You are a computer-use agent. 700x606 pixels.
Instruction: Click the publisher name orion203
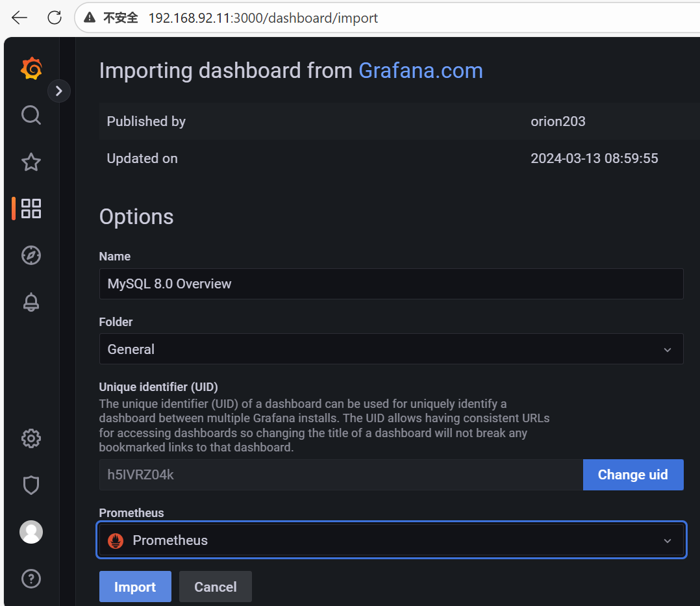tap(558, 121)
